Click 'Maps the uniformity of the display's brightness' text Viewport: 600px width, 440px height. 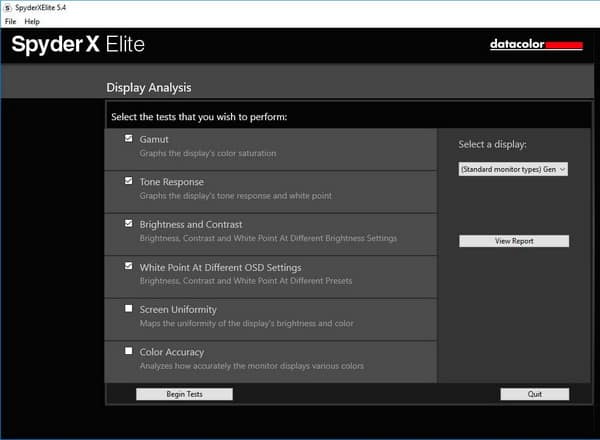coord(246,324)
